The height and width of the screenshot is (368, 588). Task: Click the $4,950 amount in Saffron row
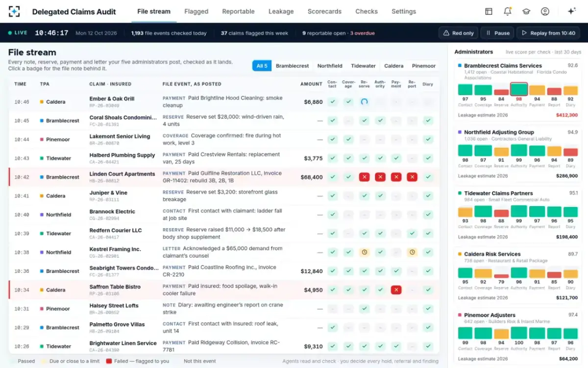coord(313,290)
